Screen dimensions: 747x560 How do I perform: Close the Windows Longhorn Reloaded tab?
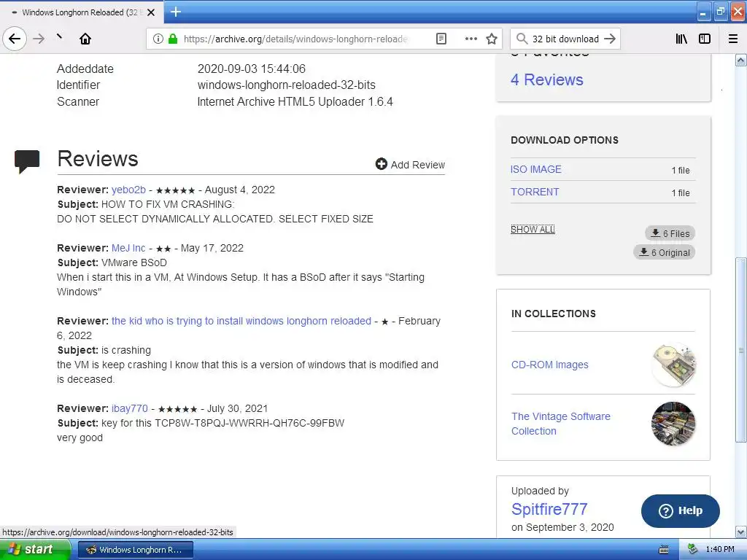tap(151, 12)
